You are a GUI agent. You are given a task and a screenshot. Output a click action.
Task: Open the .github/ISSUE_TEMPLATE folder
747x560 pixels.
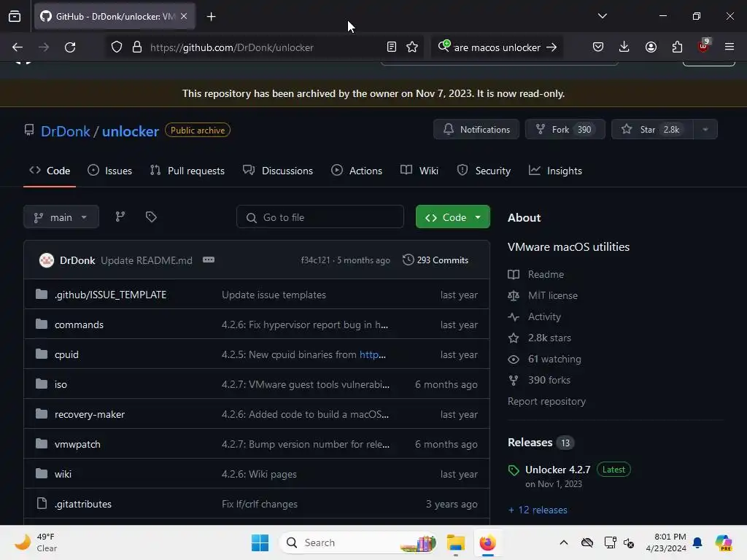coord(111,295)
